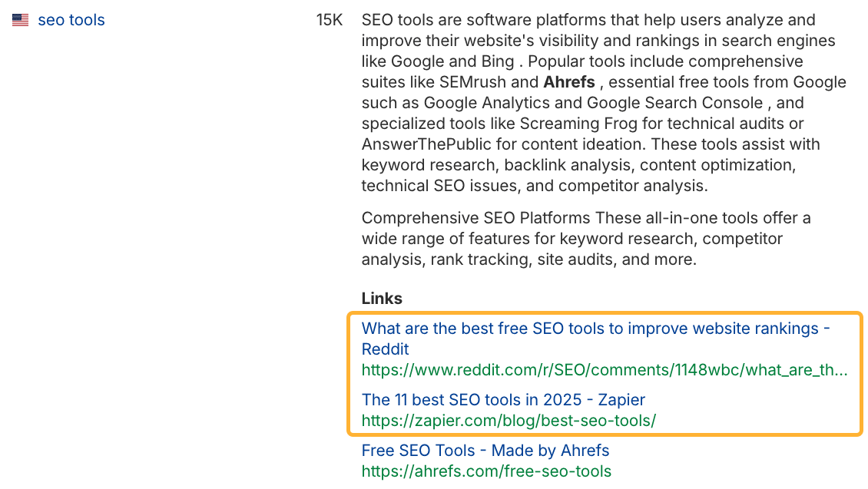Click the ahrefs.com/free-seo-tools URL
Viewport: 868px width, 489px height.
click(486, 471)
